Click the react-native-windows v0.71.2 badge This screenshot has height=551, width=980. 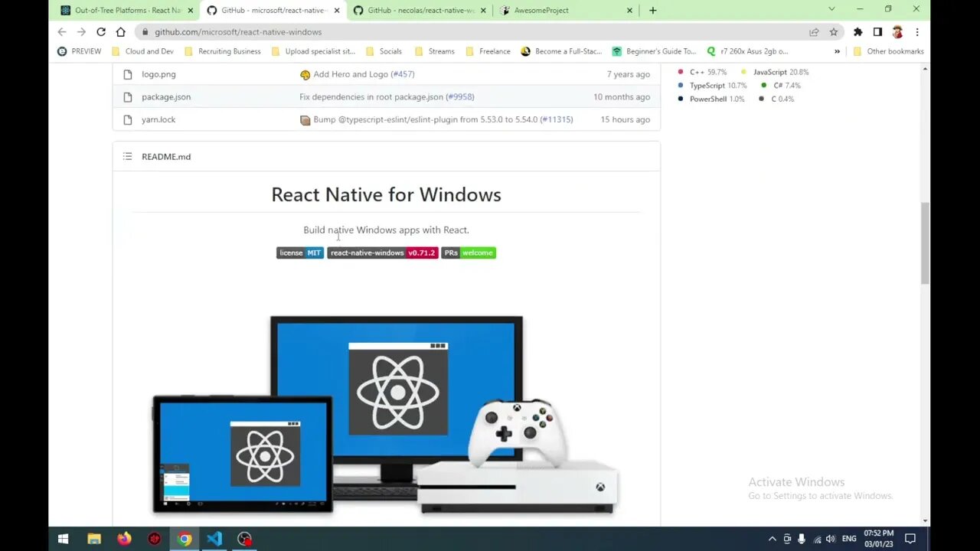383,253
